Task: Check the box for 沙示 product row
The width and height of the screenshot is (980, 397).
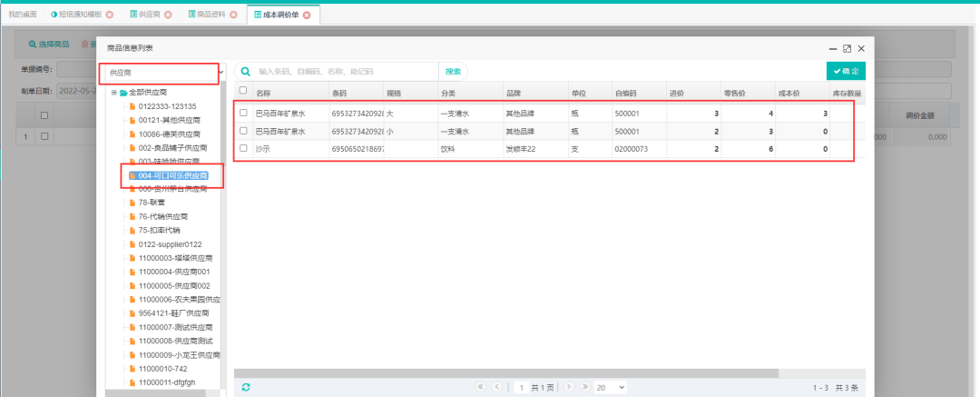Action: (242, 148)
